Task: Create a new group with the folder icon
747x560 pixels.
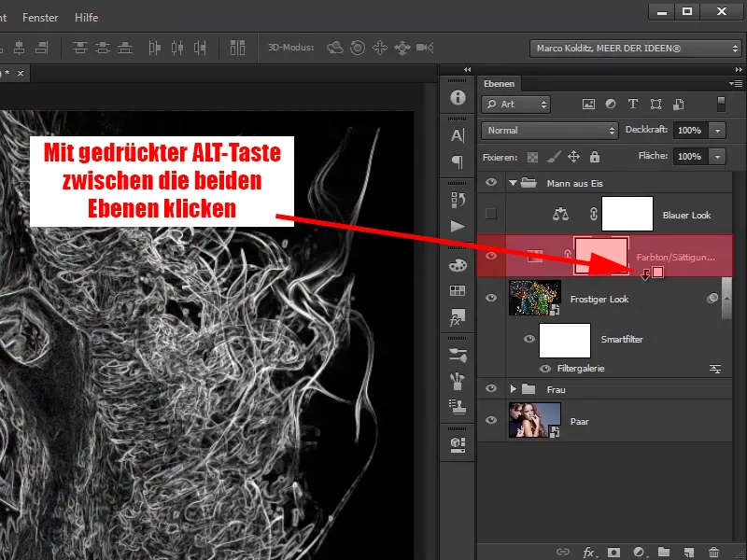Action: 664,553
